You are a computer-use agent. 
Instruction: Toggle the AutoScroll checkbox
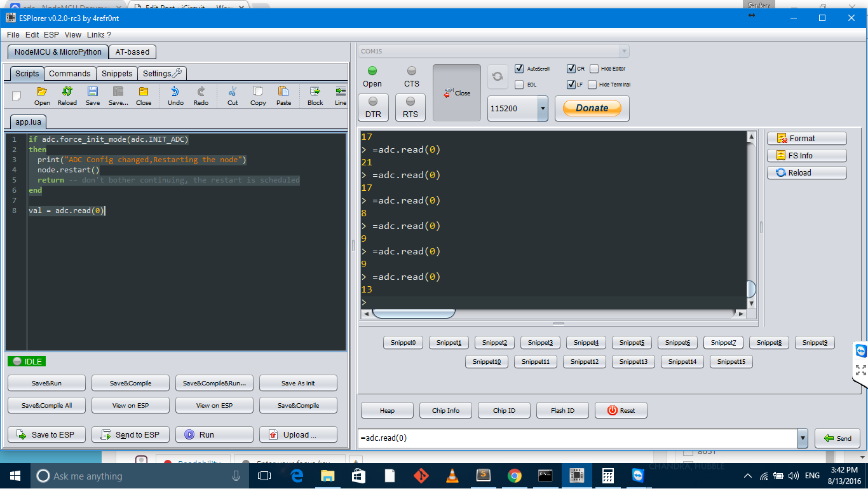[x=519, y=69]
